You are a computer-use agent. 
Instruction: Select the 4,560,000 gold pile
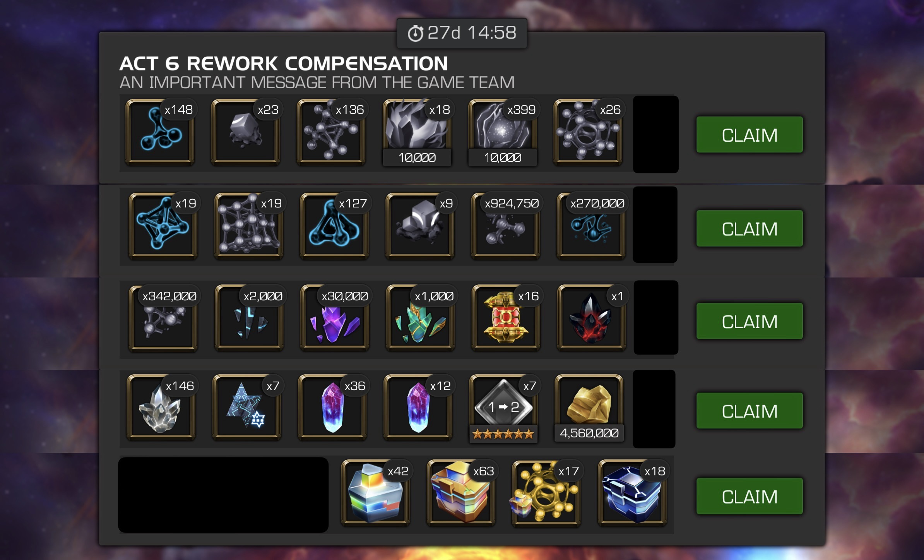click(x=589, y=409)
